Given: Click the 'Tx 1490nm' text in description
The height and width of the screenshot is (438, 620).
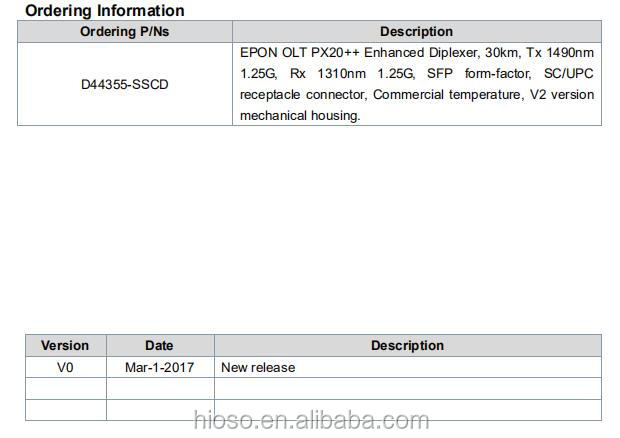Looking at the screenshot, I should pyautogui.click(x=560, y=53).
